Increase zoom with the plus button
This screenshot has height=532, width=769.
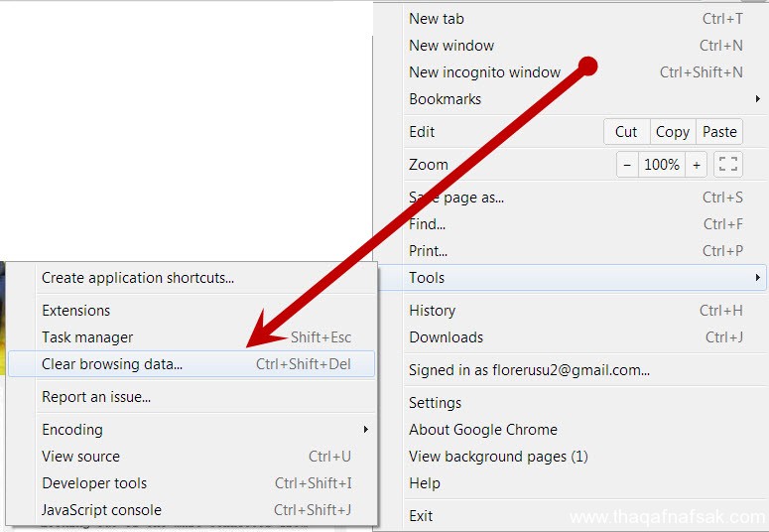click(x=696, y=165)
